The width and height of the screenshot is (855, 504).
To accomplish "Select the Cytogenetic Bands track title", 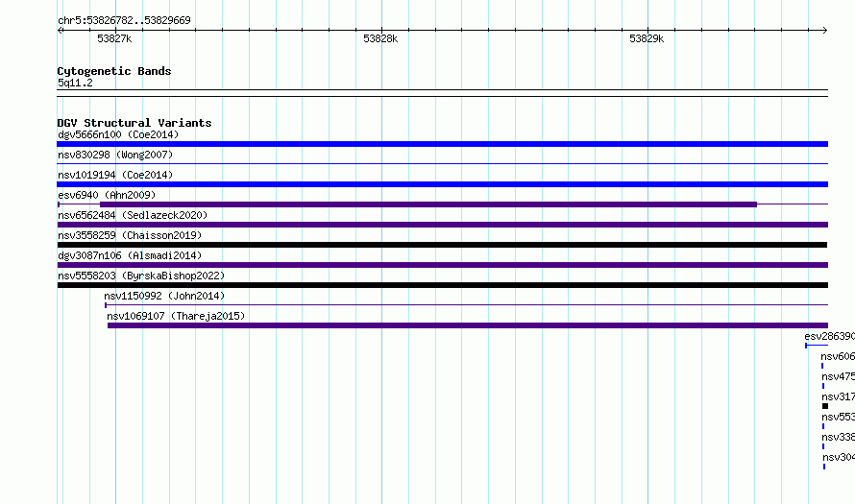I will 114,71.
